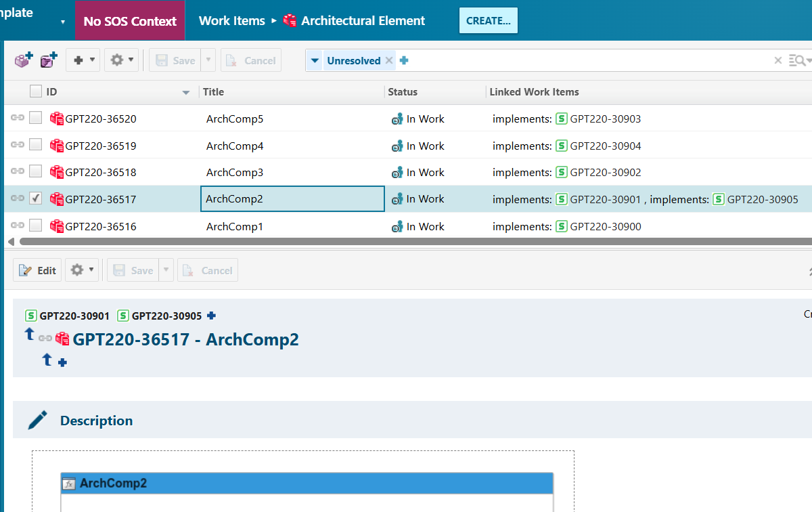Screen dimensions: 812x512
Task: Open the query type dropdown before Unresolved
Action: click(315, 60)
